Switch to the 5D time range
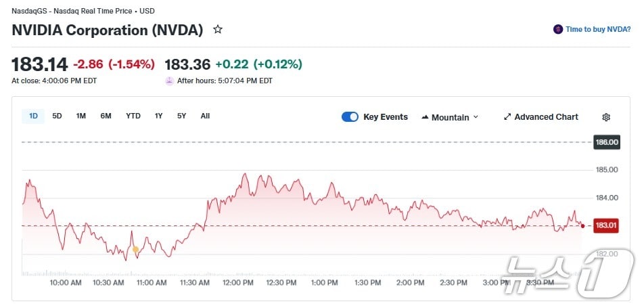The height and width of the screenshot is (308, 644). (x=57, y=116)
